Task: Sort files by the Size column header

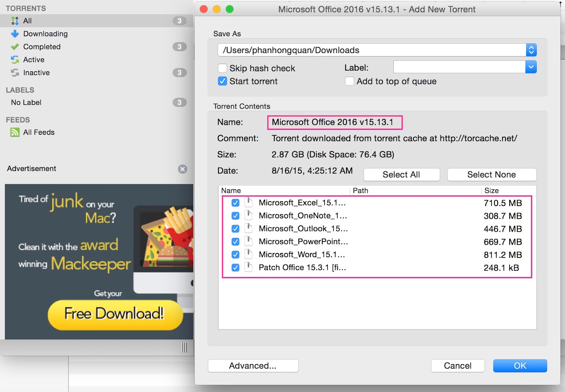Action: (x=509, y=191)
